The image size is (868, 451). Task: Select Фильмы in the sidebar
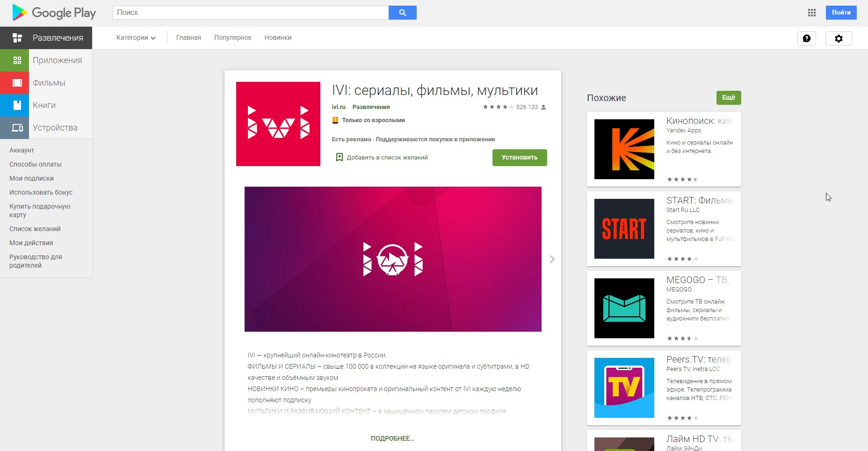[49, 83]
